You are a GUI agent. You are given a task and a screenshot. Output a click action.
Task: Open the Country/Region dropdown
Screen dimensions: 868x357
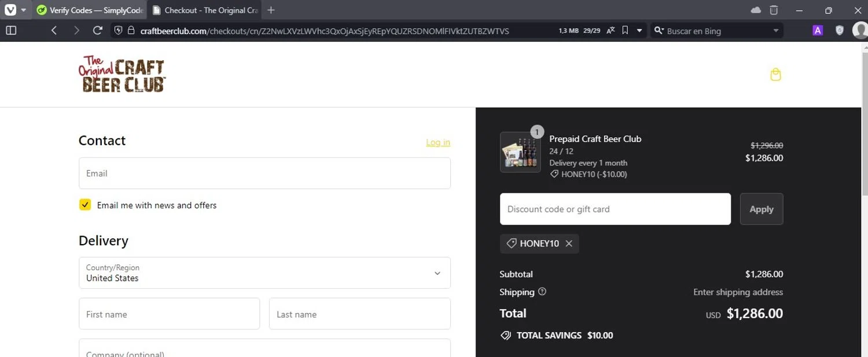pyautogui.click(x=264, y=273)
